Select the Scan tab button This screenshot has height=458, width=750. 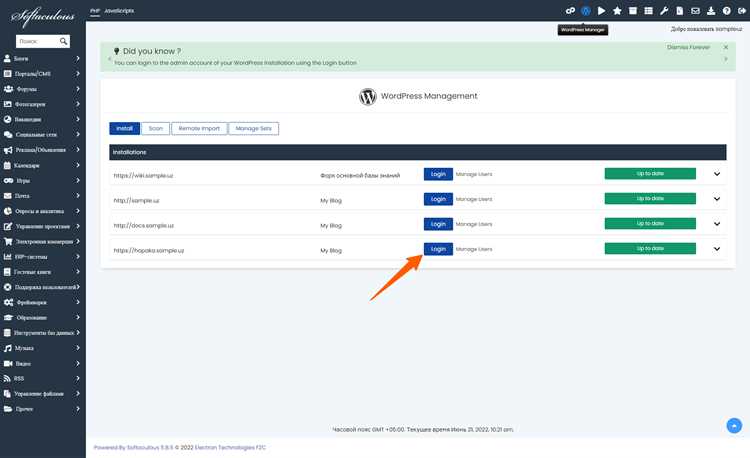pos(155,129)
